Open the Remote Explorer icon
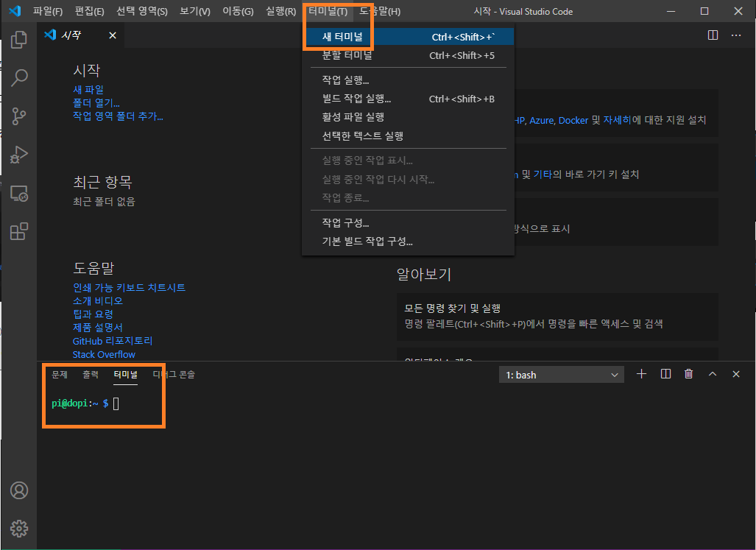 tap(19, 194)
